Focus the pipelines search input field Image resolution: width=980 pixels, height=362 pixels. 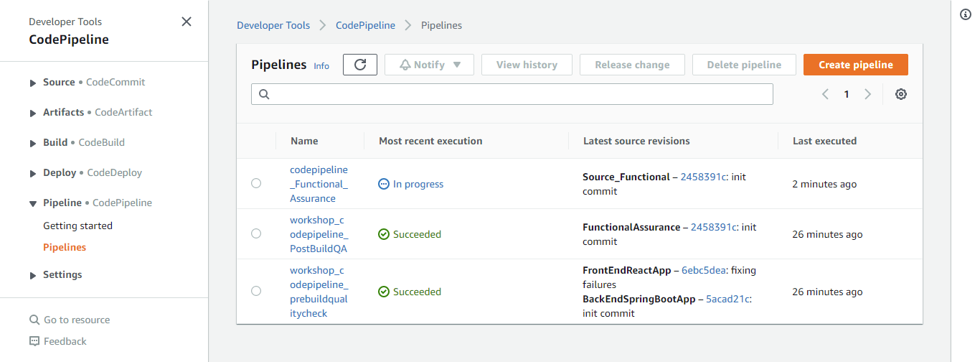point(512,94)
